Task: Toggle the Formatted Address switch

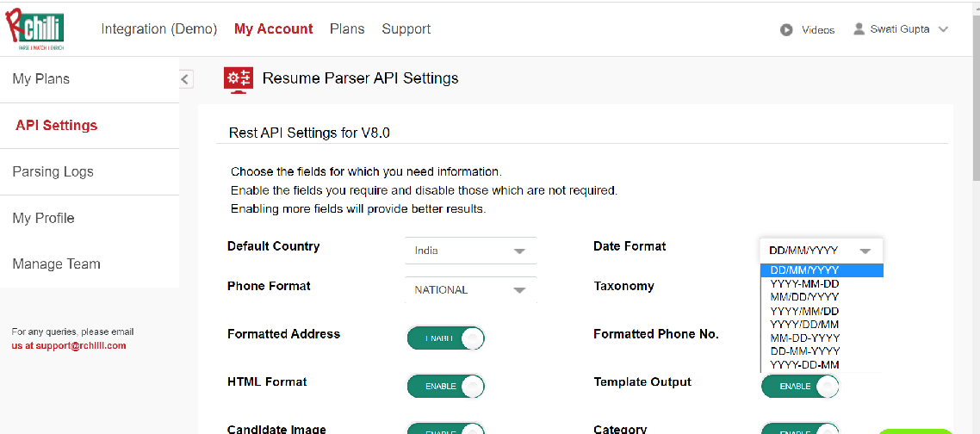Action: 445,338
